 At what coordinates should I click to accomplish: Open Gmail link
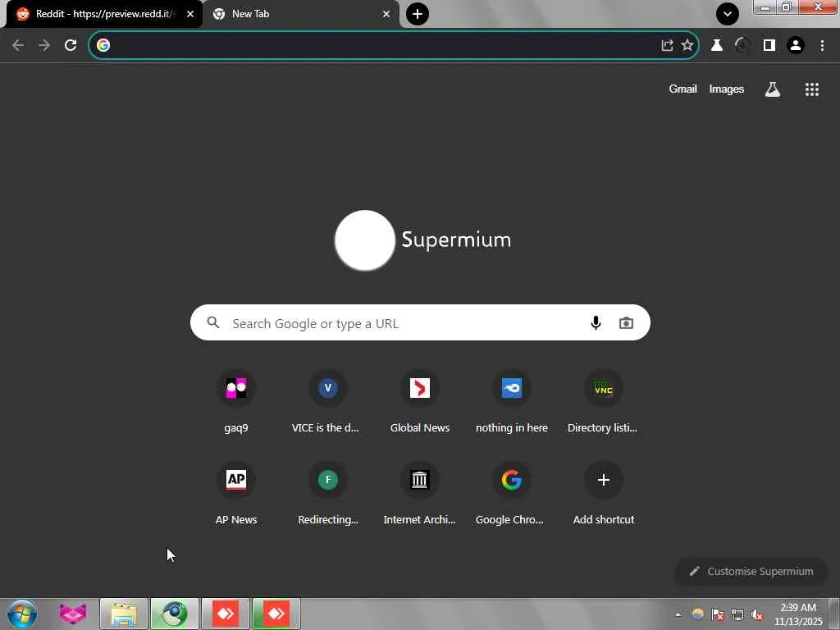click(682, 89)
